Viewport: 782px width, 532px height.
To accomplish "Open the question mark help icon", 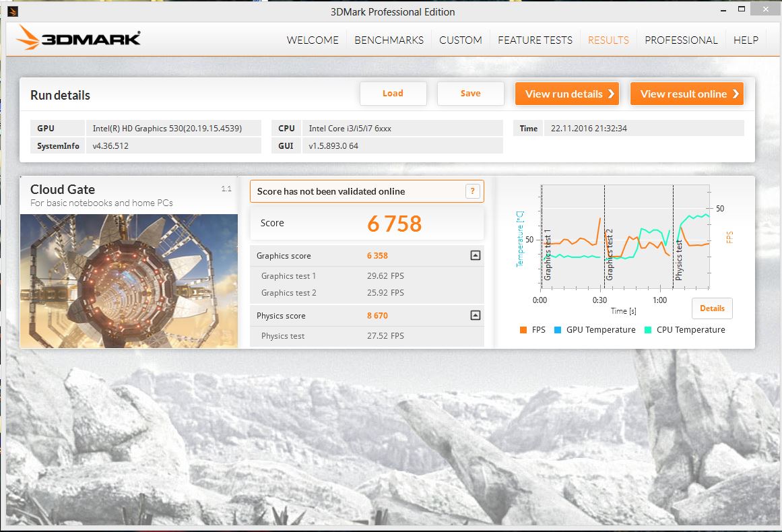I will (x=472, y=191).
